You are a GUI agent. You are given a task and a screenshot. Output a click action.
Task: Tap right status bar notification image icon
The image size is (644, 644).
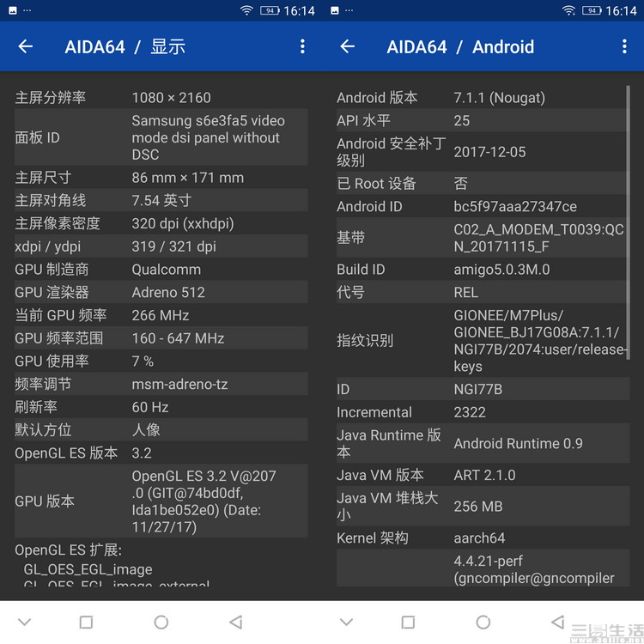[x=335, y=10]
